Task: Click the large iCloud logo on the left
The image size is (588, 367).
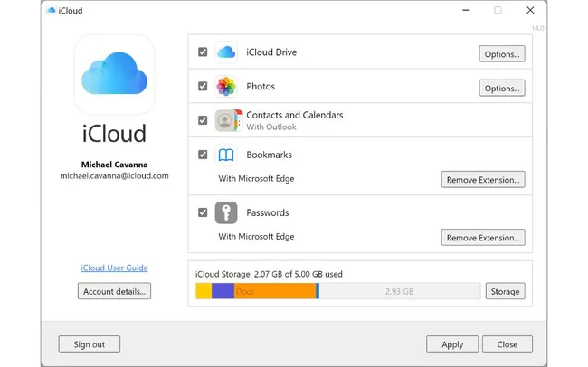Action: (x=114, y=74)
